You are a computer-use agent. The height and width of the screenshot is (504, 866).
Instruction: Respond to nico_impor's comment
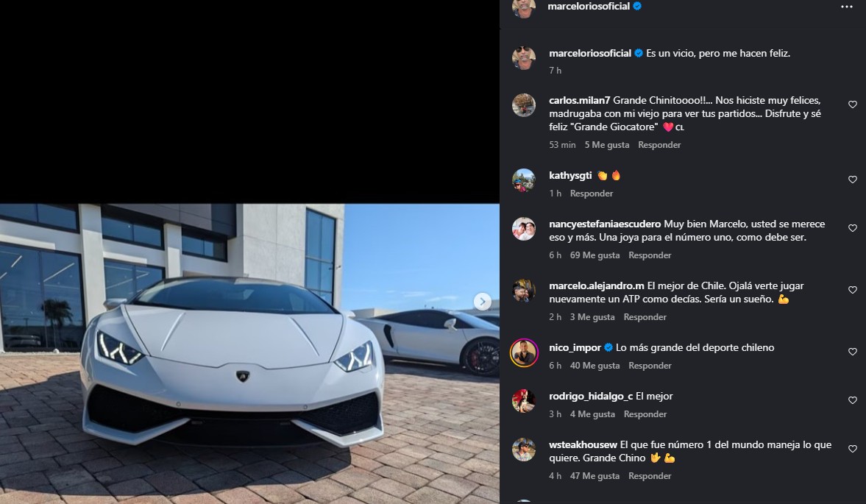pyautogui.click(x=650, y=366)
